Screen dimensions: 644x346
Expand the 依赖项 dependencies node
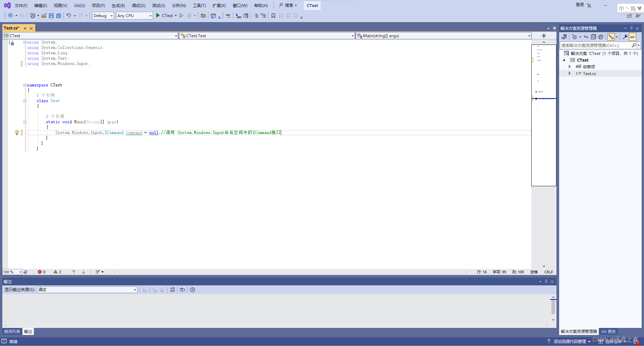570,67
